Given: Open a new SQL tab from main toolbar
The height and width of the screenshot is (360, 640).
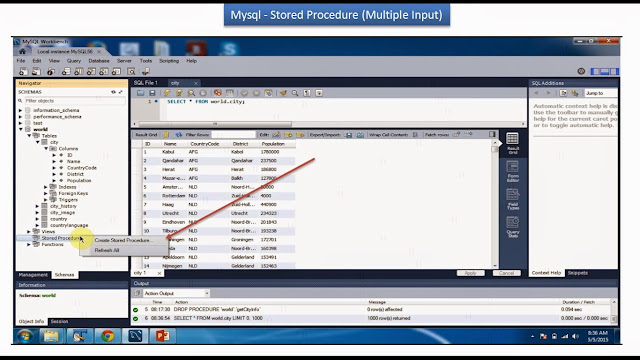Looking at the screenshot, I should tap(23, 71).
